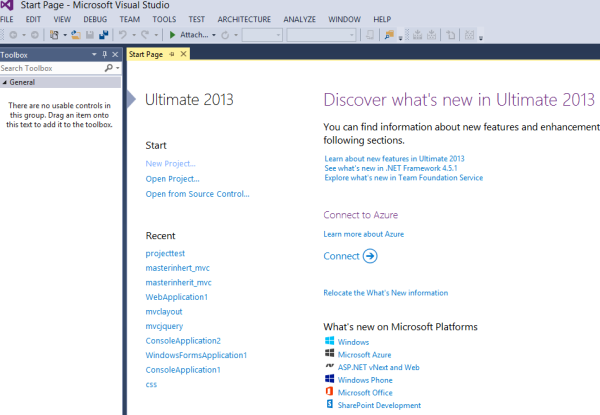
Task: Open recent project WebApplication1
Action: (176, 297)
